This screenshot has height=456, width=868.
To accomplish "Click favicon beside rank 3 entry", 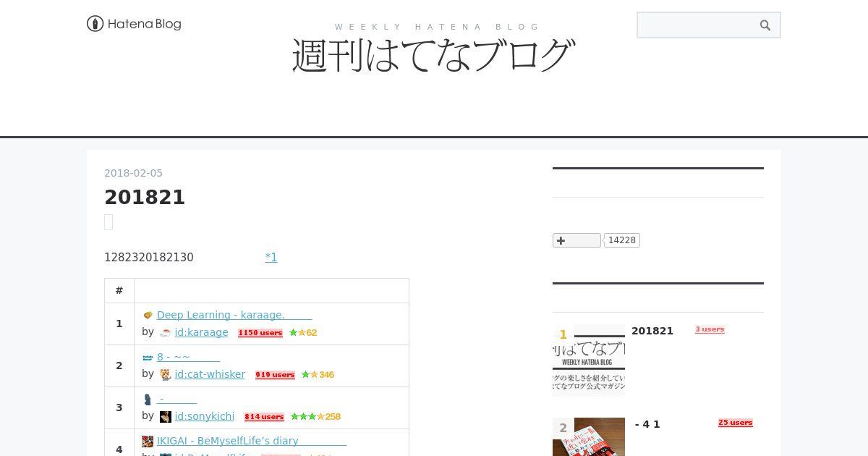I will coord(148,399).
